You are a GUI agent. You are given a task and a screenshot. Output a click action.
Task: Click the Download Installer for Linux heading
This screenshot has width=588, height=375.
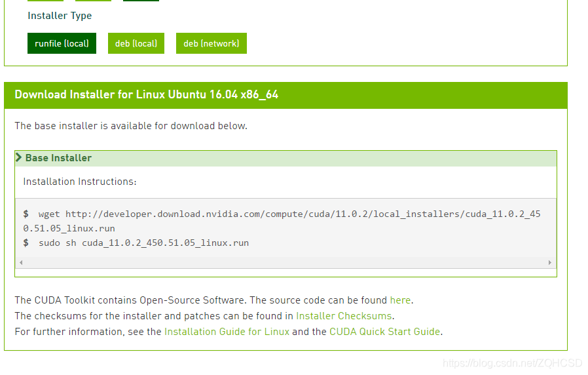point(147,94)
